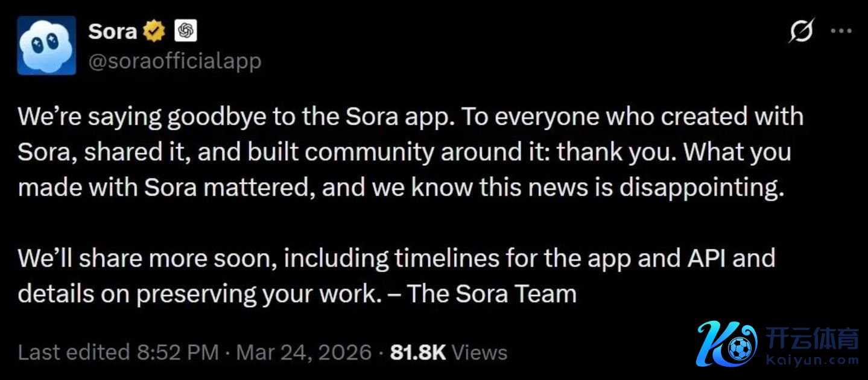Click the Sora display name

click(112, 31)
